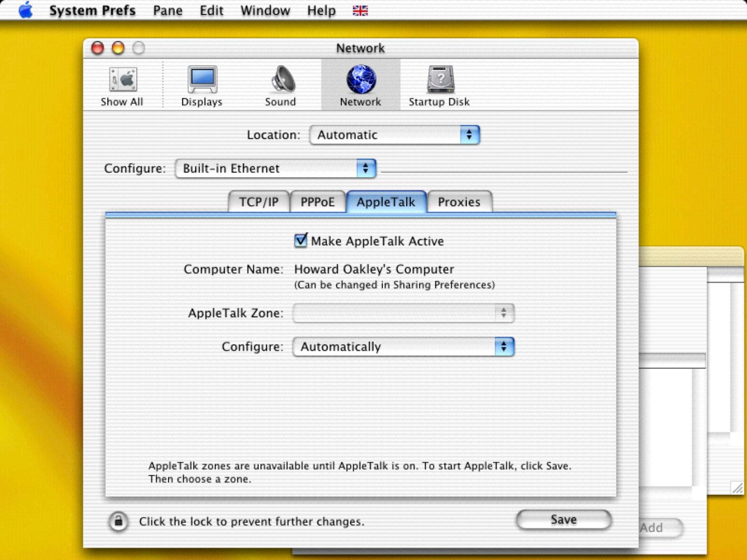Click the background window resize corner
Image resolution: width=747 pixels, height=560 pixels.
coord(737,488)
